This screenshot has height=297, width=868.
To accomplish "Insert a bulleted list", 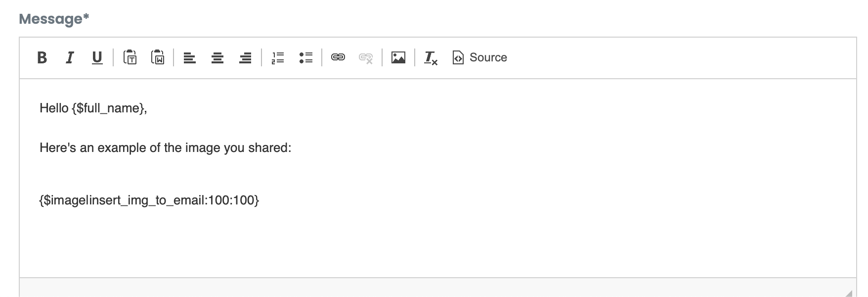I will [306, 58].
